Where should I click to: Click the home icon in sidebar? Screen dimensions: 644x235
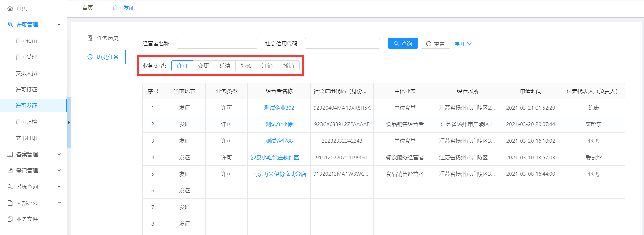10,8
